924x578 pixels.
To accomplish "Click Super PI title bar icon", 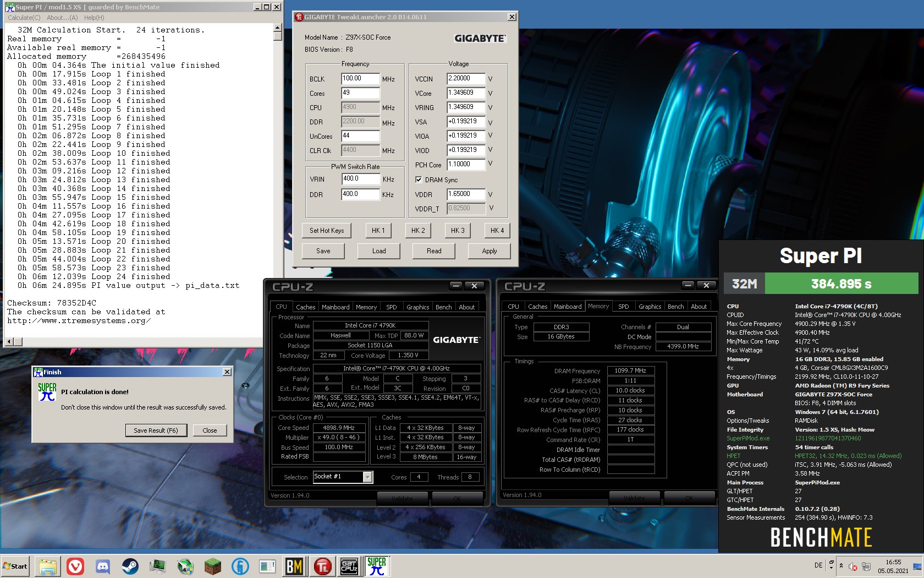I will [10, 7].
